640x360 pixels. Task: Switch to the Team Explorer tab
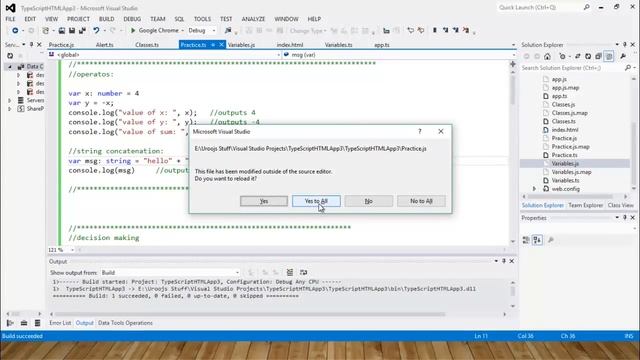tap(585, 205)
